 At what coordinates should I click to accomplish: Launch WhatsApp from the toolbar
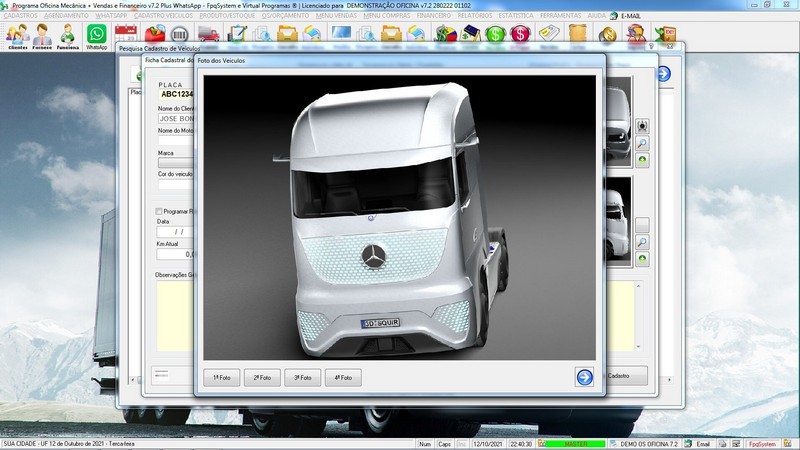96,36
